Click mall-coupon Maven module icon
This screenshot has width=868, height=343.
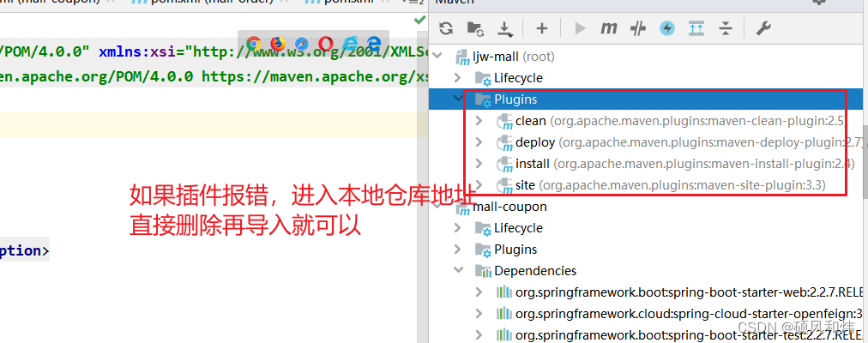[x=461, y=208]
